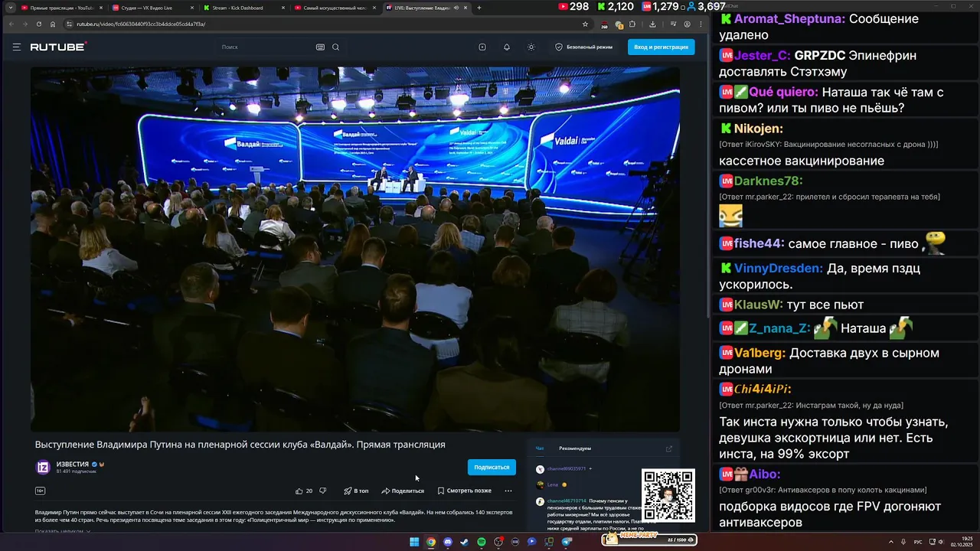Screen dimensions: 980x551
Task: Open Steam from the taskbar
Action: point(465,542)
